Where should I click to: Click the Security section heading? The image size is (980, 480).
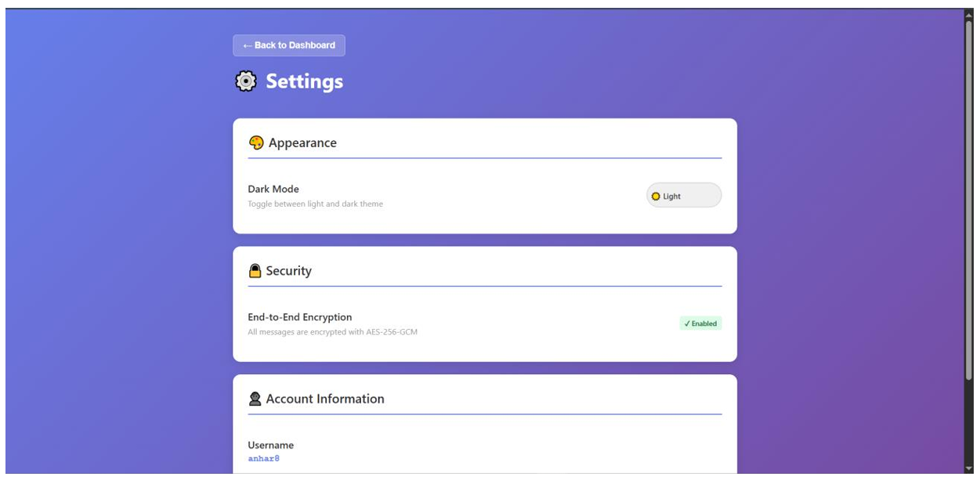[x=288, y=271]
